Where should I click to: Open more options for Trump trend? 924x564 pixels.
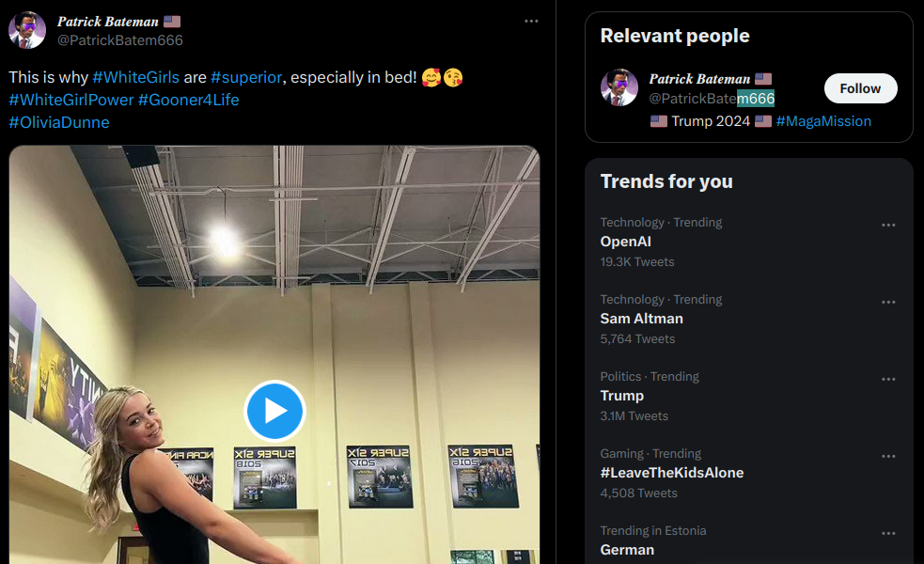point(888,379)
